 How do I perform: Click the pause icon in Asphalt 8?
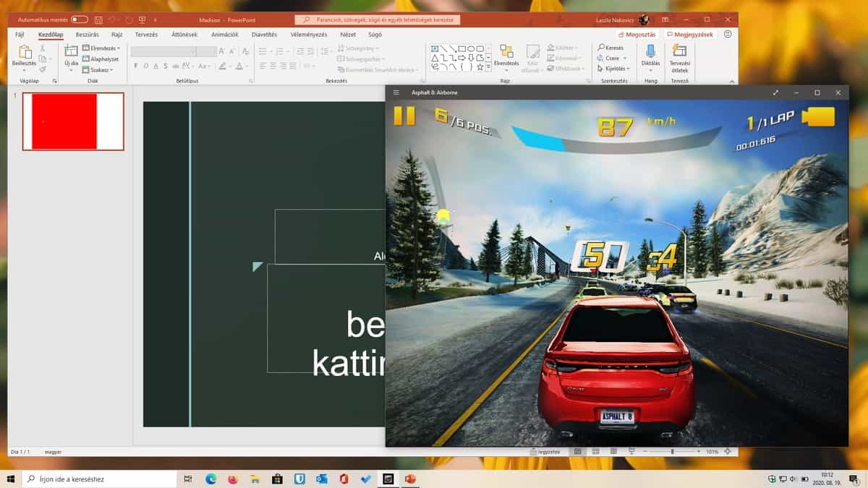point(404,116)
